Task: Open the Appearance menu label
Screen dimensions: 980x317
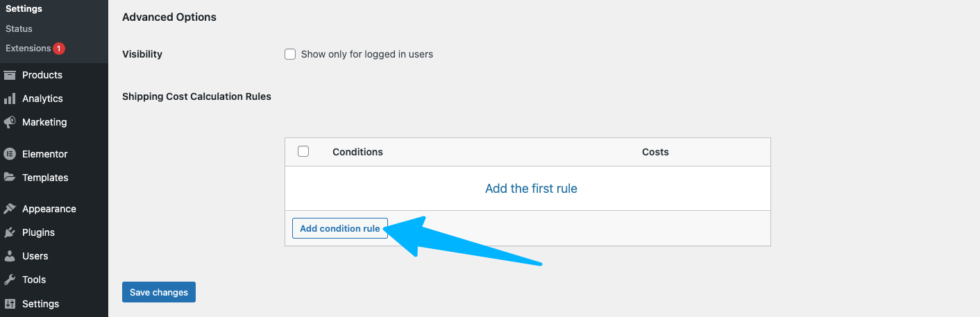Action: click(x=49, y=209)
